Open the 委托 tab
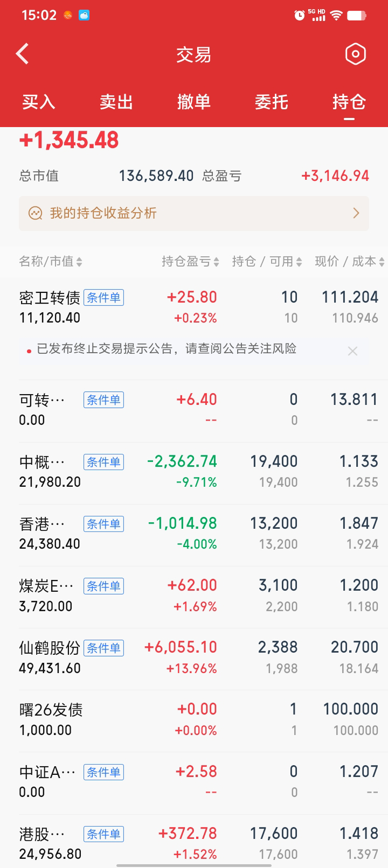The height and width of the screenshot is (868, 388). pyautogui.click(x=272, y=102)
